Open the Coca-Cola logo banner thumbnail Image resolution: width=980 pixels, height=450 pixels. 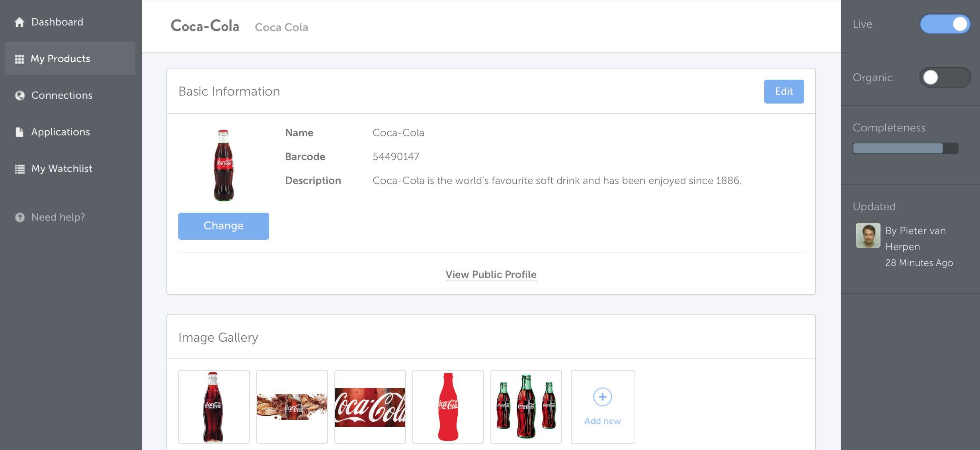370,407
